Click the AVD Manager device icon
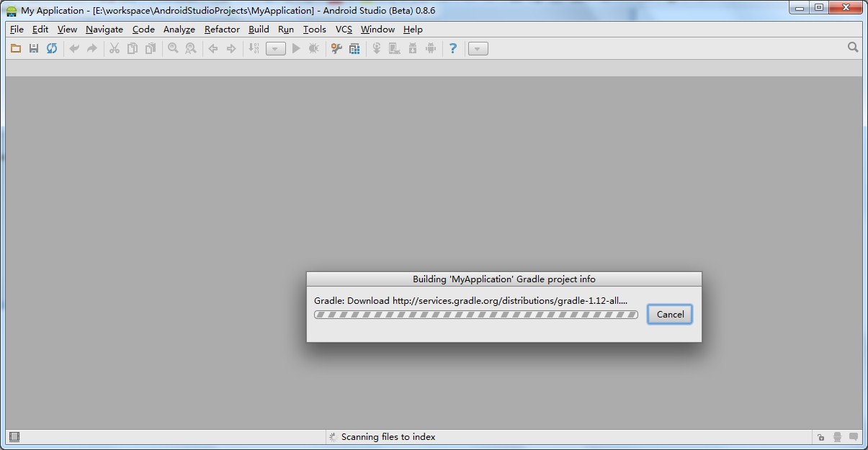 click(x=394, y=48)
